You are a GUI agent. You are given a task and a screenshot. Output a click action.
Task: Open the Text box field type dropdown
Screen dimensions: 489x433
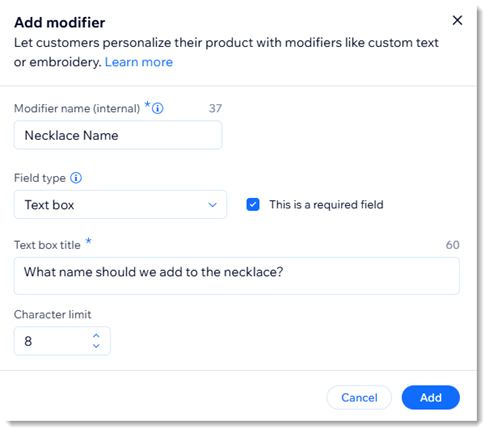click(x=120, y=205)
